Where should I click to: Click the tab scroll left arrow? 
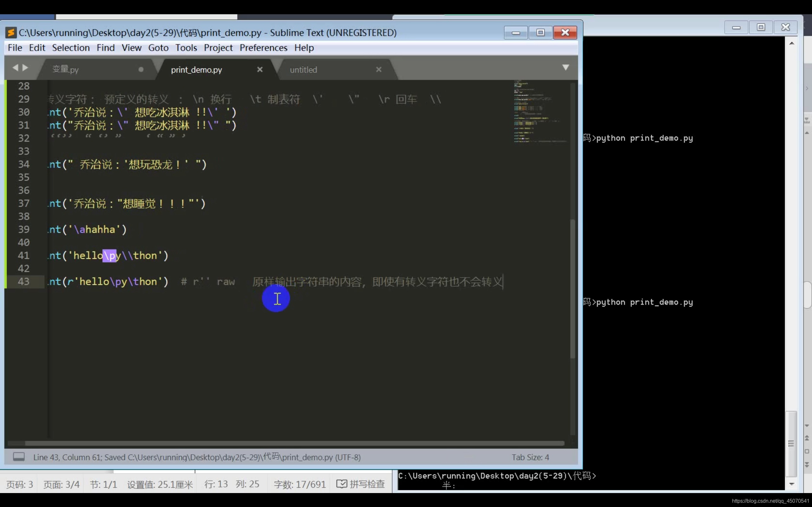click(x=15, y=68)
